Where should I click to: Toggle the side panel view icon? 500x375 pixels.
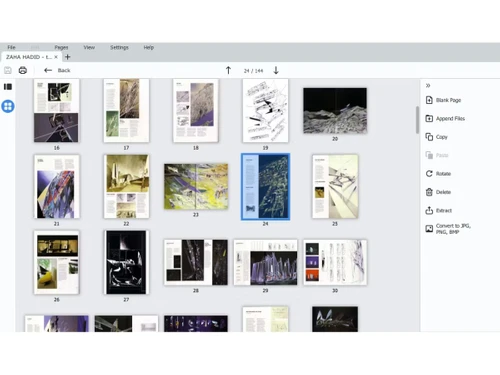[x=8, y=87]
